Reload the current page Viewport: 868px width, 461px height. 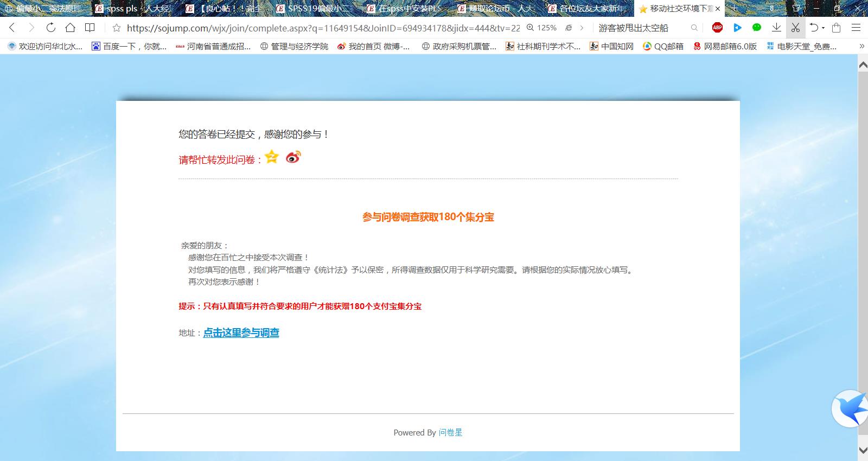[x=50, y=28]
